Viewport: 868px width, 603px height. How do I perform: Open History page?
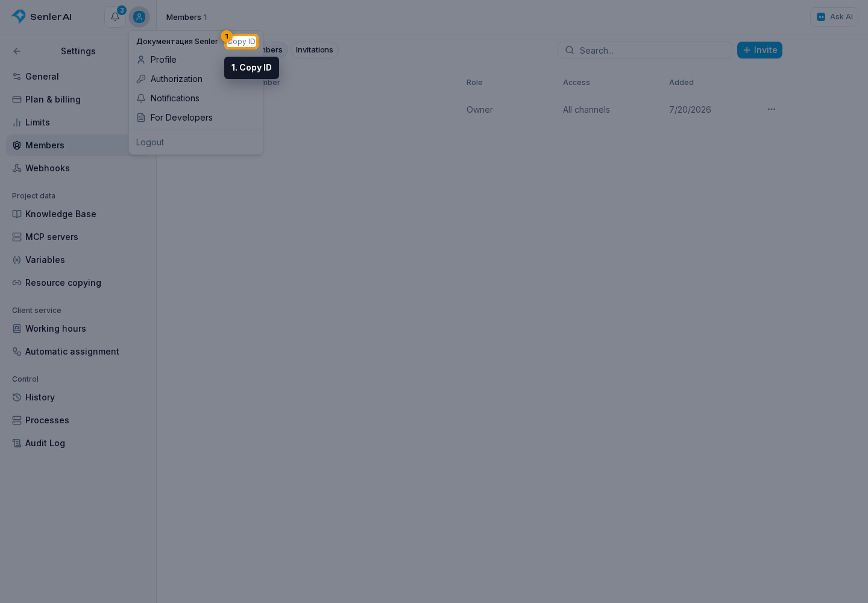click(77, 397)
